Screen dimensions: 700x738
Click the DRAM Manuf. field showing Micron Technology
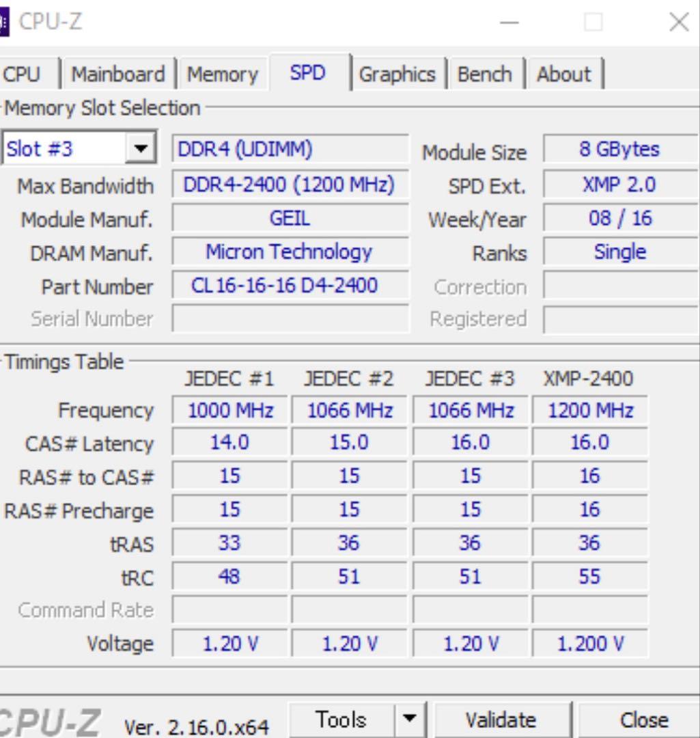click(x=289, y=251)
